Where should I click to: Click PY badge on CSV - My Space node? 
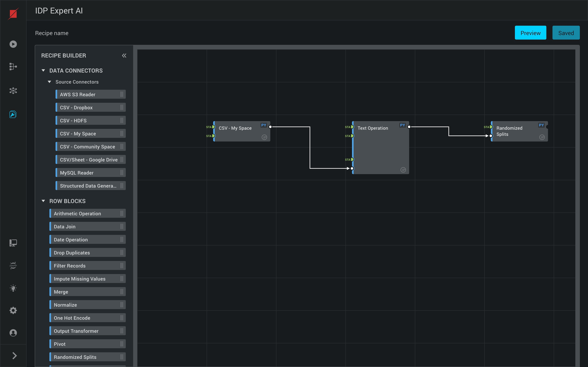264,125
